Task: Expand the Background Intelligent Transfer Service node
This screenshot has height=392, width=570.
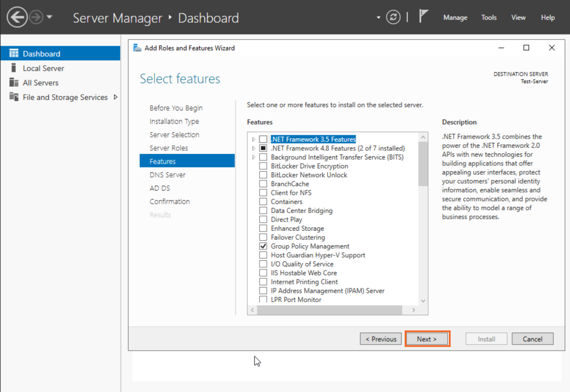Action: pos(253,157)
